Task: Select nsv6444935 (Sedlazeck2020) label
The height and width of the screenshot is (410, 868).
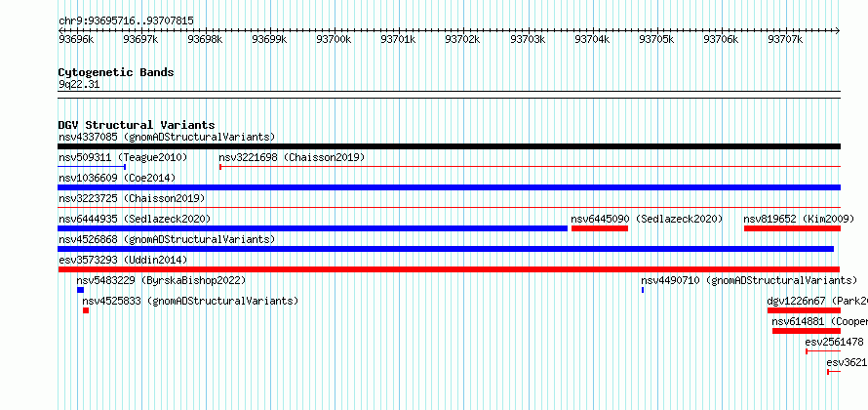Action: 135,219
